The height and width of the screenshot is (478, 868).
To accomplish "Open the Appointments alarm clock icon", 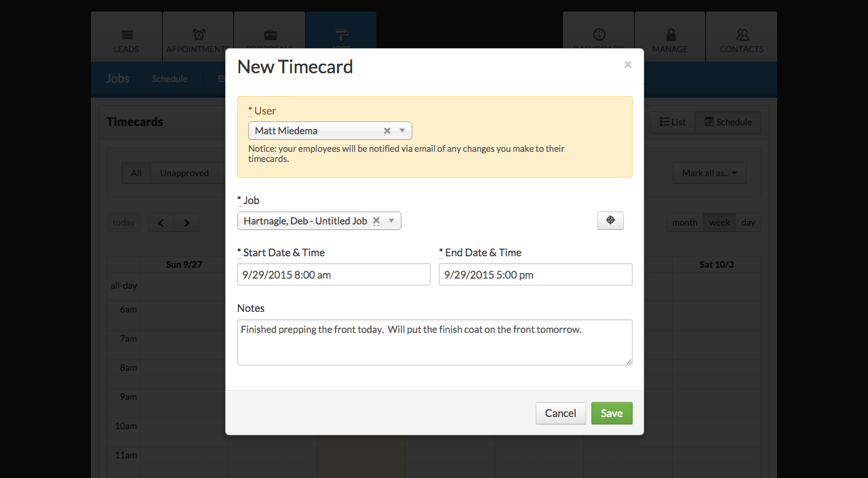I will (199, 35).
